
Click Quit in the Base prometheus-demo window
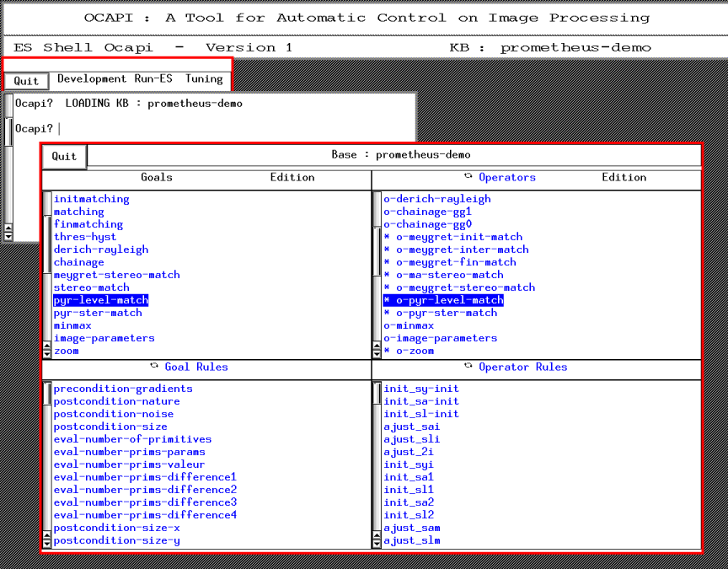(x=64, y=157)
